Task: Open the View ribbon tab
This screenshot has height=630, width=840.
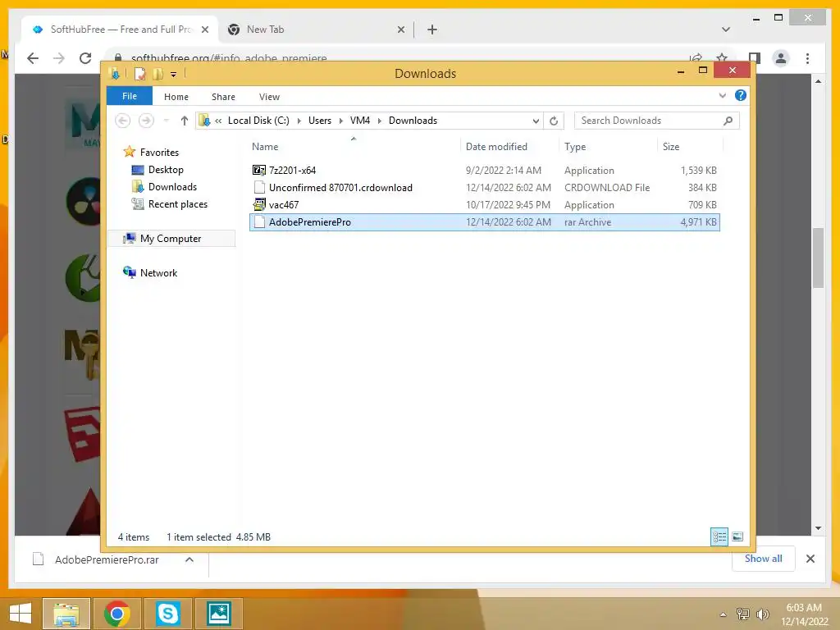Action: click(269, 97)
